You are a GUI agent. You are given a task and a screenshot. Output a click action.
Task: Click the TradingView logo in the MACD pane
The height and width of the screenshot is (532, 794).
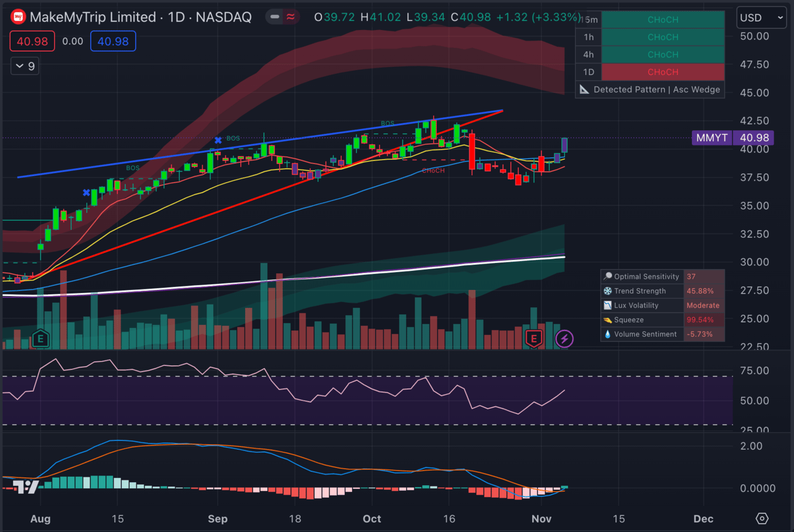25,487
